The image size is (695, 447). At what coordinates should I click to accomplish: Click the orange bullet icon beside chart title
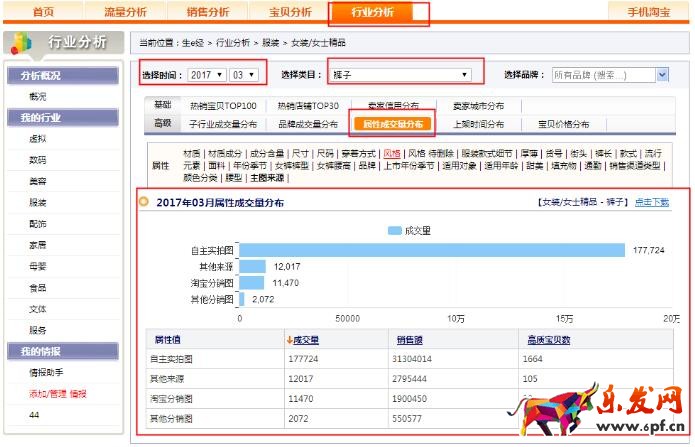point(144,202)
